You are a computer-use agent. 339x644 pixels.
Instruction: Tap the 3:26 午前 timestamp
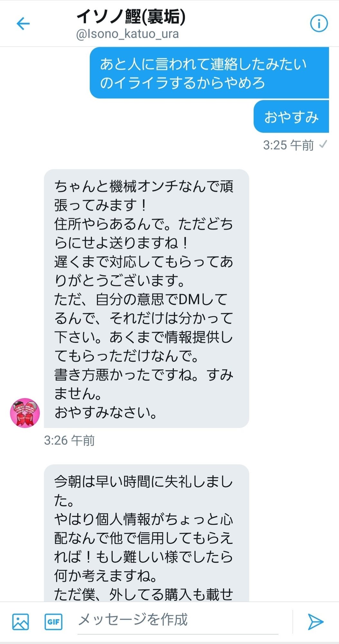tap(69, 440)
